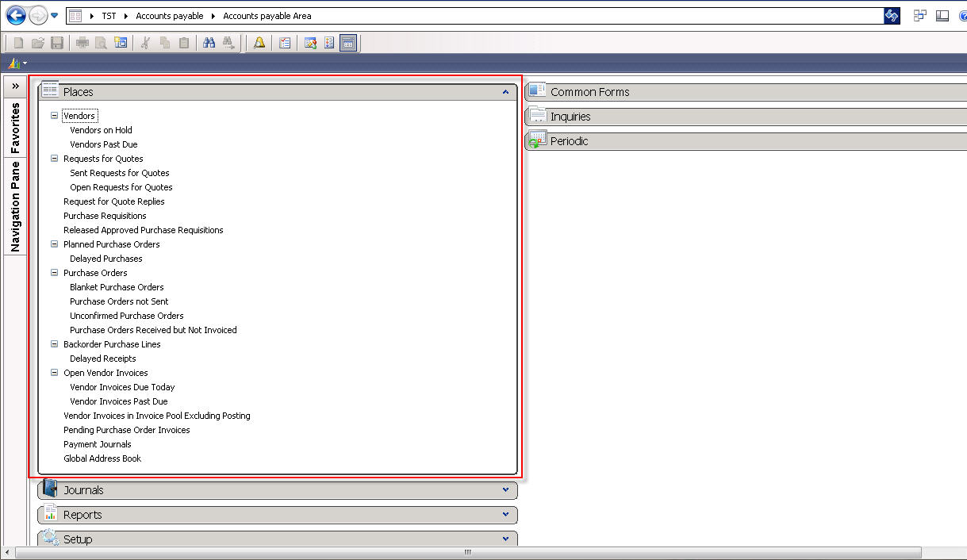Image resolution: width=967 pixels, height=560 pixels.
Task: Click Accounts payable in the breadcrumb path
Action: point(169,16)
